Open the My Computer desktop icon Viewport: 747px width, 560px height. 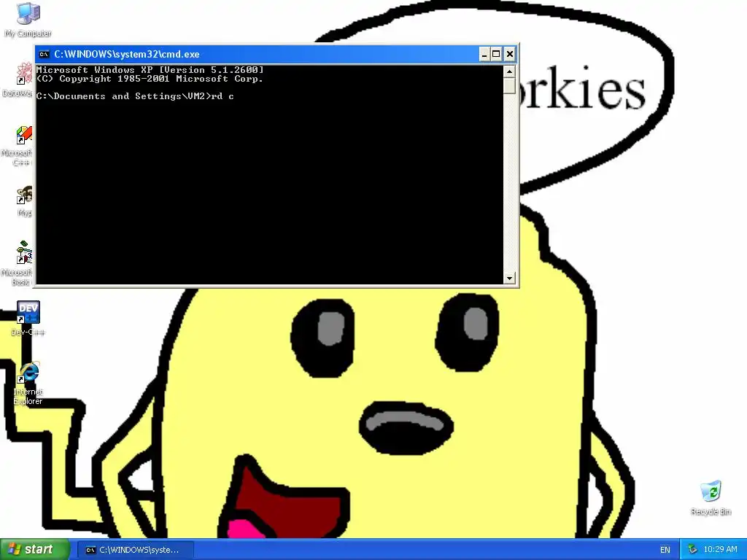click(28, 20)
